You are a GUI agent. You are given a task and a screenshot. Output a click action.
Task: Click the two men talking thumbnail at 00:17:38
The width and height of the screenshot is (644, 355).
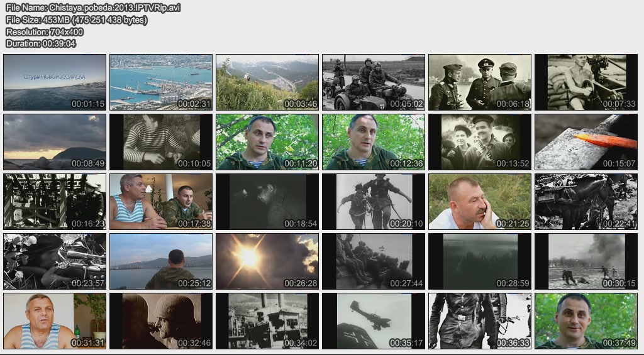[x=161, y=202]
